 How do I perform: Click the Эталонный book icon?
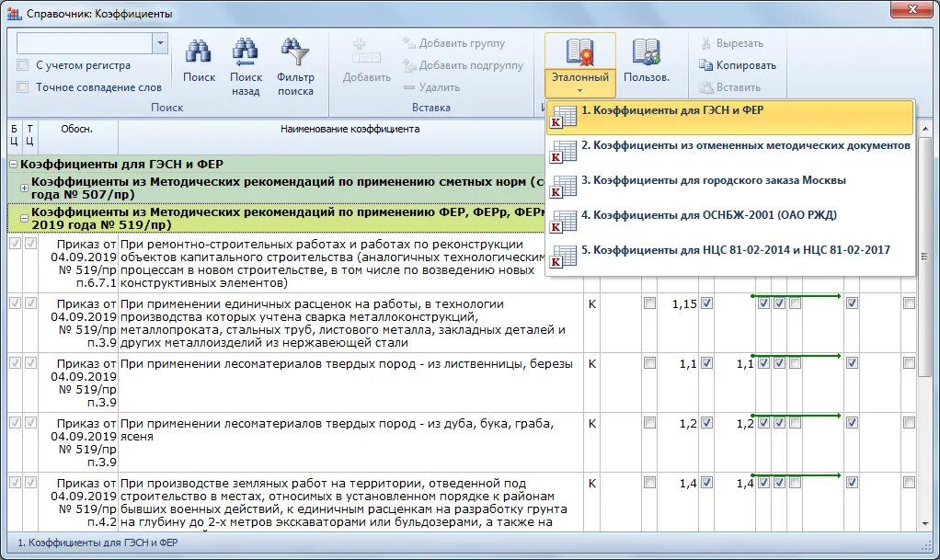tap(579, 52)
